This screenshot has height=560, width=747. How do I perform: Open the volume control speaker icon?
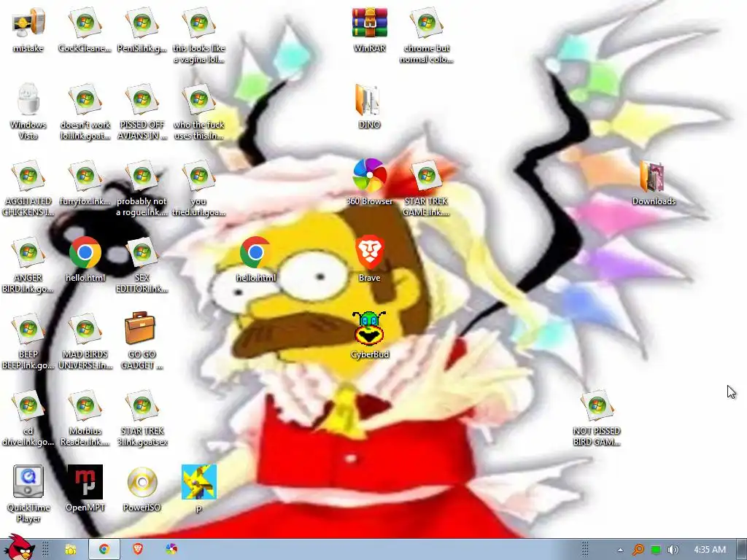tap(673, 550)
